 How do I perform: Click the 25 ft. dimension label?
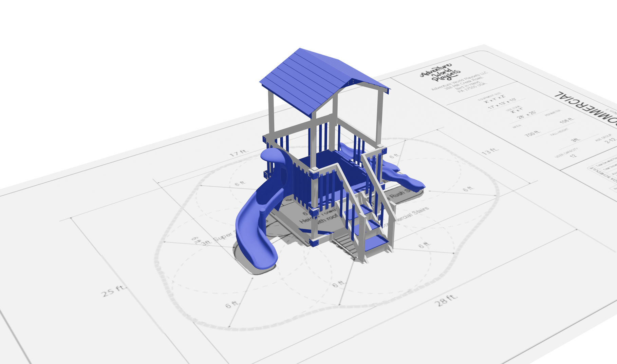tap(114, 291)
